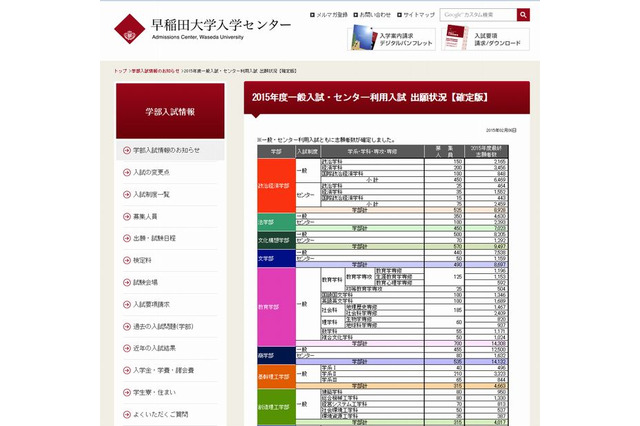Open the 入試要項 請求/ダウンロード booklet icon
Viewport: 640px width, 426px height.
click(461, 39)
